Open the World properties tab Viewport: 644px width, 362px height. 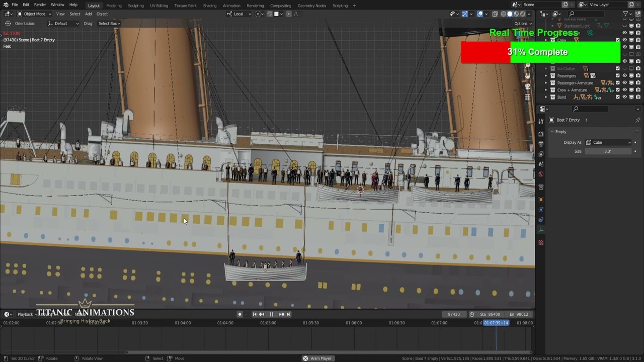click(541, 174)
